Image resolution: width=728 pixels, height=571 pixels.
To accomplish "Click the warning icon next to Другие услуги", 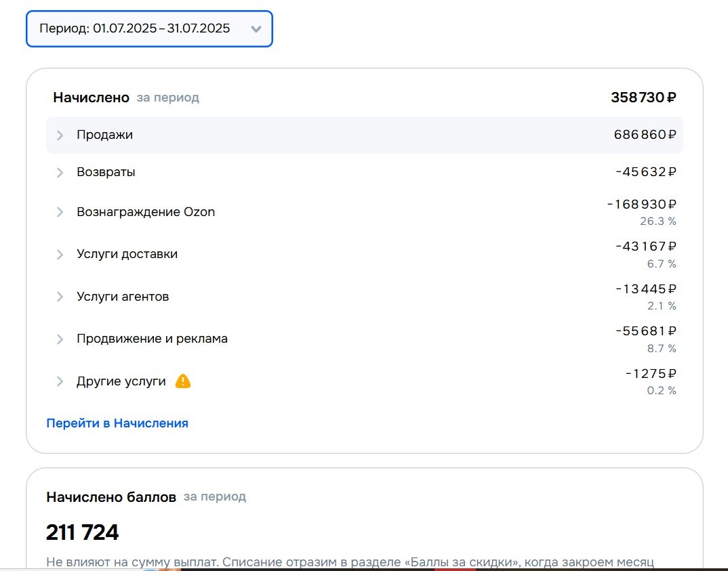I will pyautogui.click(x=183, y=381).
